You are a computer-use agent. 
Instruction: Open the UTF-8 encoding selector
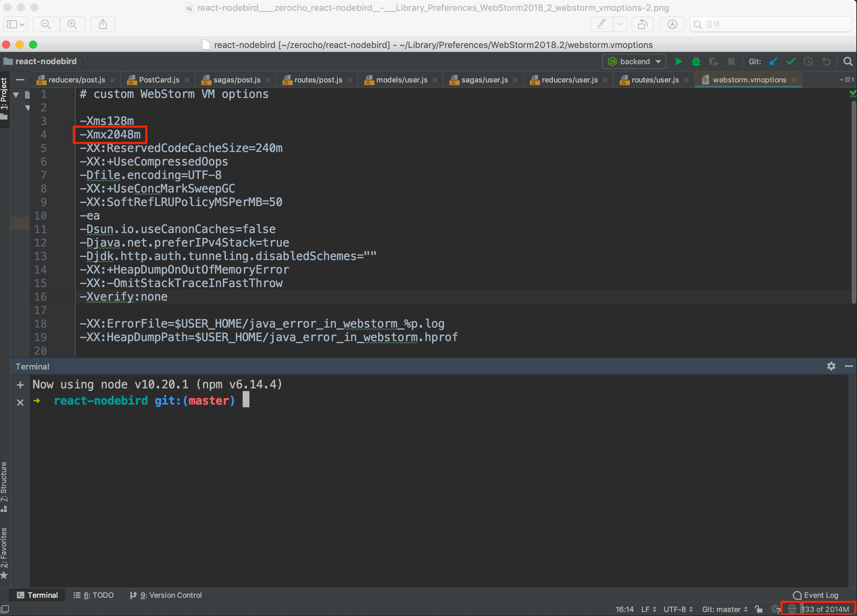point(678,609)
